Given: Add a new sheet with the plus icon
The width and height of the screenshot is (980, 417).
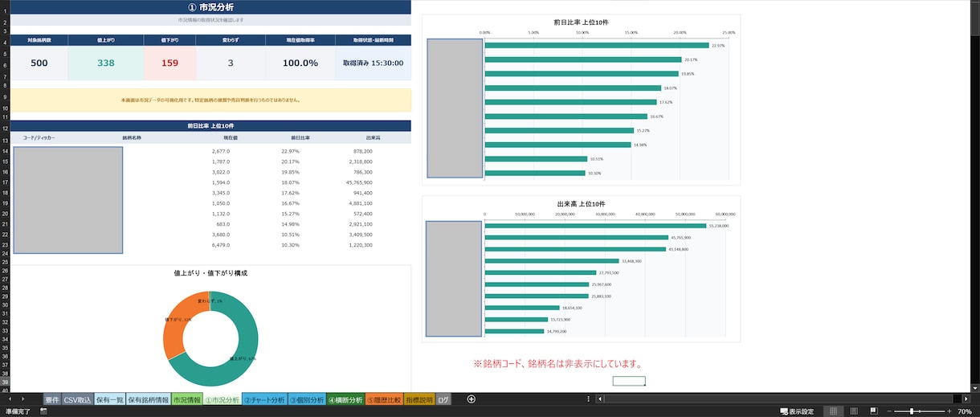Looking at the screenshot, I should (x=472, y=399).
